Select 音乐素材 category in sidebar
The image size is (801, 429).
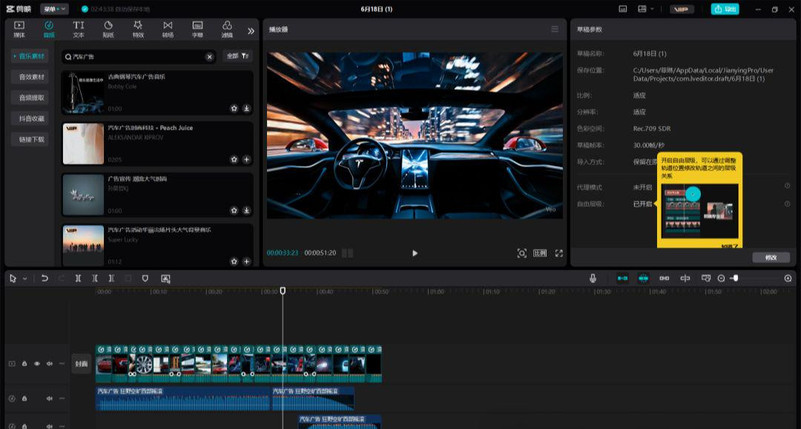pyautogui.click(x=30, y=56)
